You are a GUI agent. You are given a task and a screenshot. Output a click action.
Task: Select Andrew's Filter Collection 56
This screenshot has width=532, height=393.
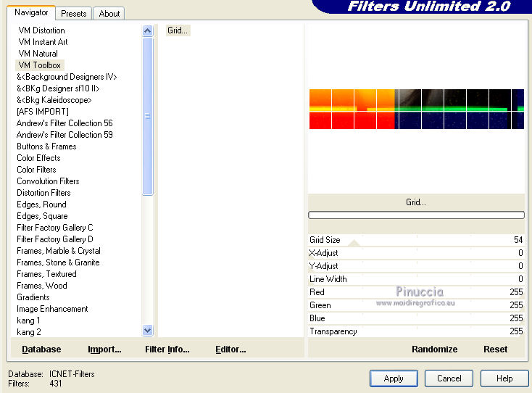(x=65, y=123)
